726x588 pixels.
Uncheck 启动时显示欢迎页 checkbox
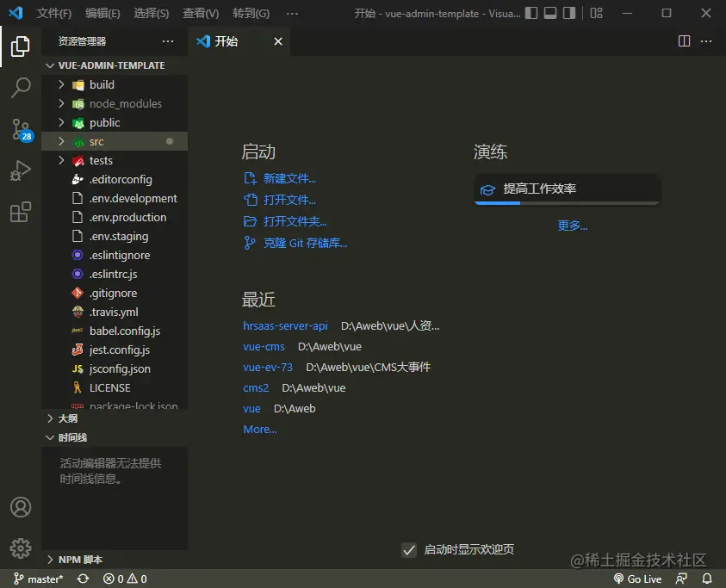click(x=409, y=549)
